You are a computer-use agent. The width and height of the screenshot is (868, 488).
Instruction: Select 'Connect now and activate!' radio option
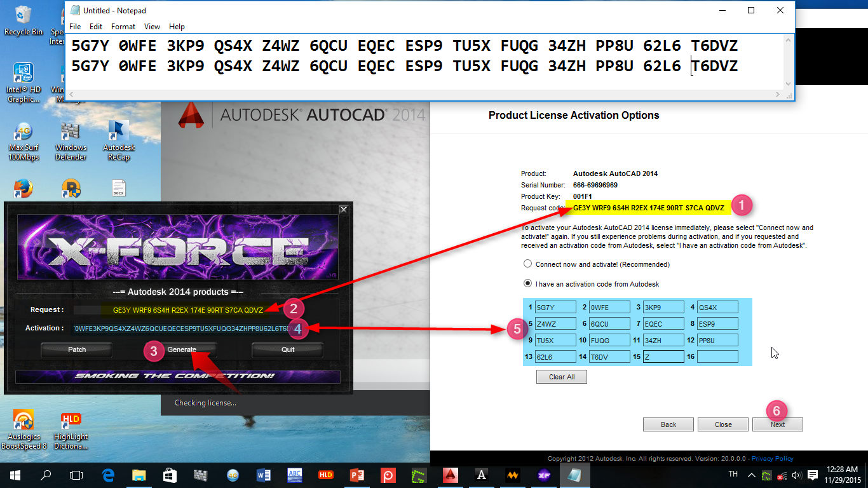click(x=527, y=264)
